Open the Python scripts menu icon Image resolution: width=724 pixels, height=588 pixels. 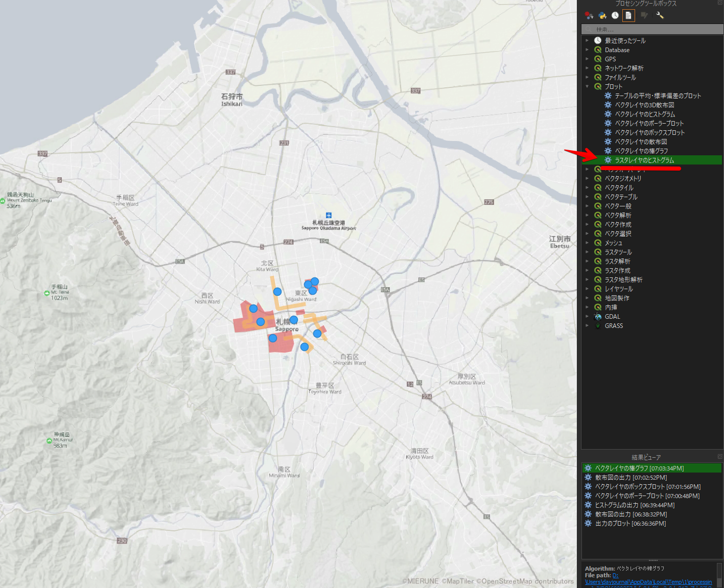(x=602, y=15)
